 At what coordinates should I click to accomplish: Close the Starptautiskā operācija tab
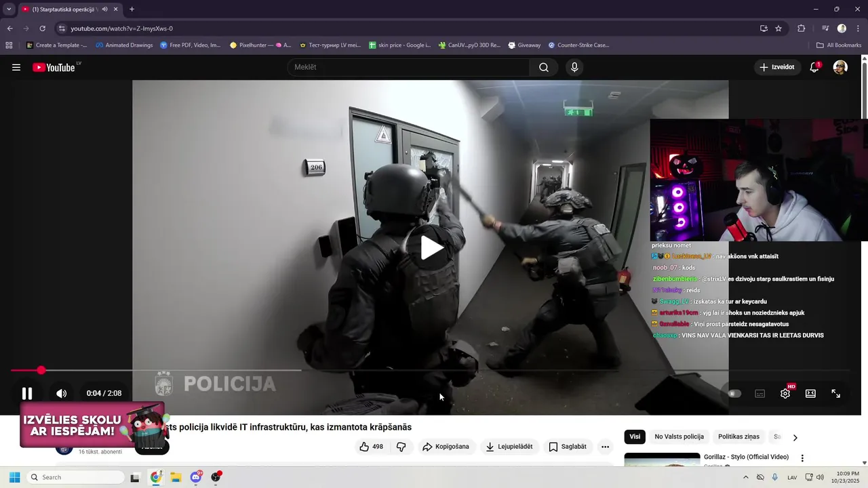point(116,9)
